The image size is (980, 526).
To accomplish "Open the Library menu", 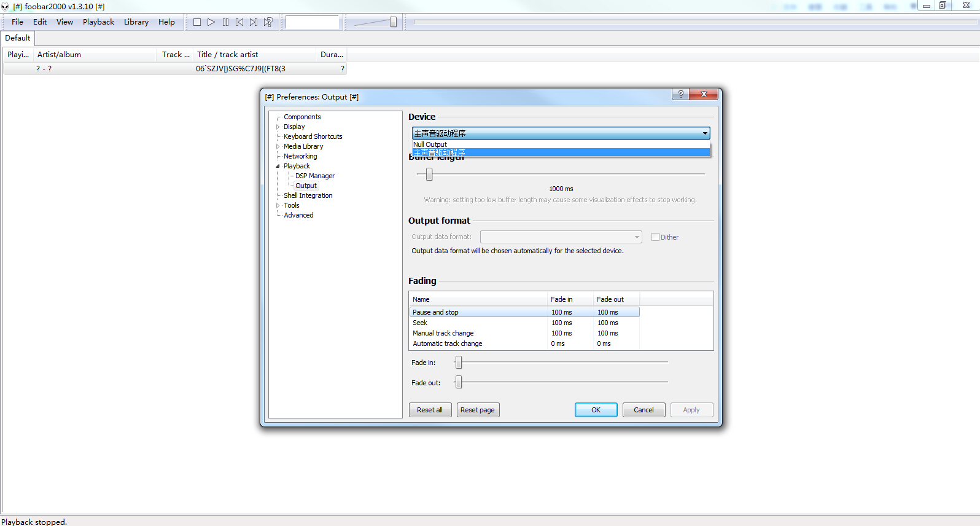I will [x=136, y=22].
